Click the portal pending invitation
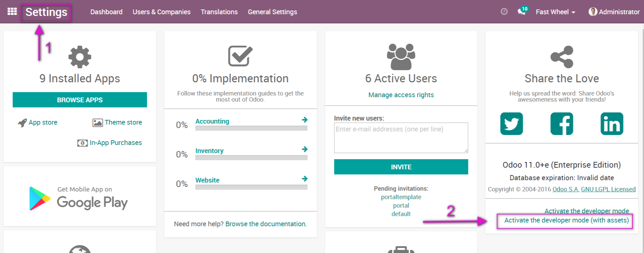644x253 pixels. pos(401,206)
